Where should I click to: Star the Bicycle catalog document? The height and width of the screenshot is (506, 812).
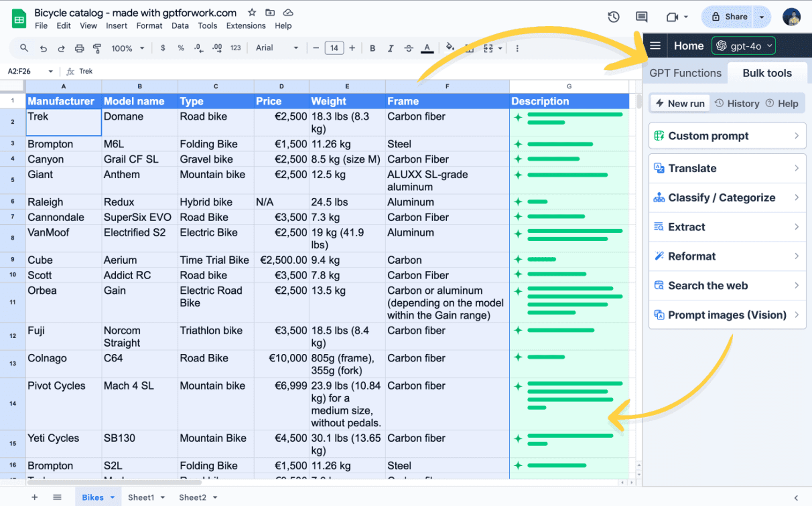coord(252,13)
